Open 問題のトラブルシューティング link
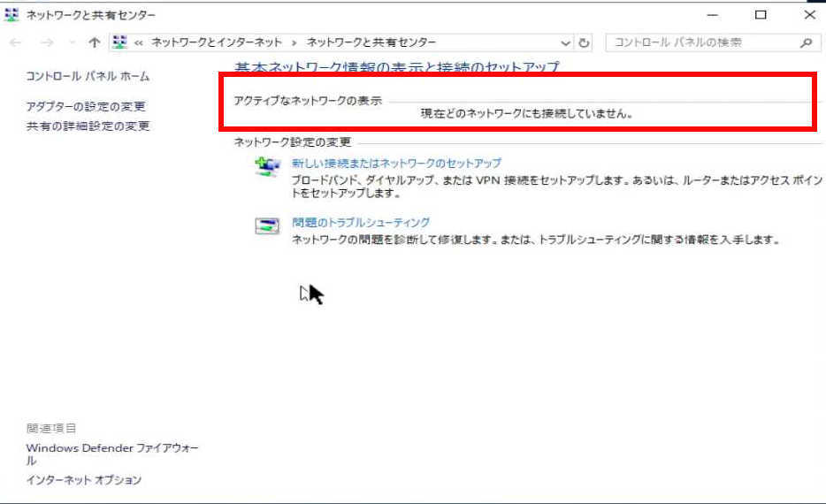The height and width of the screenshot is (504, 826). click(361, 222)
